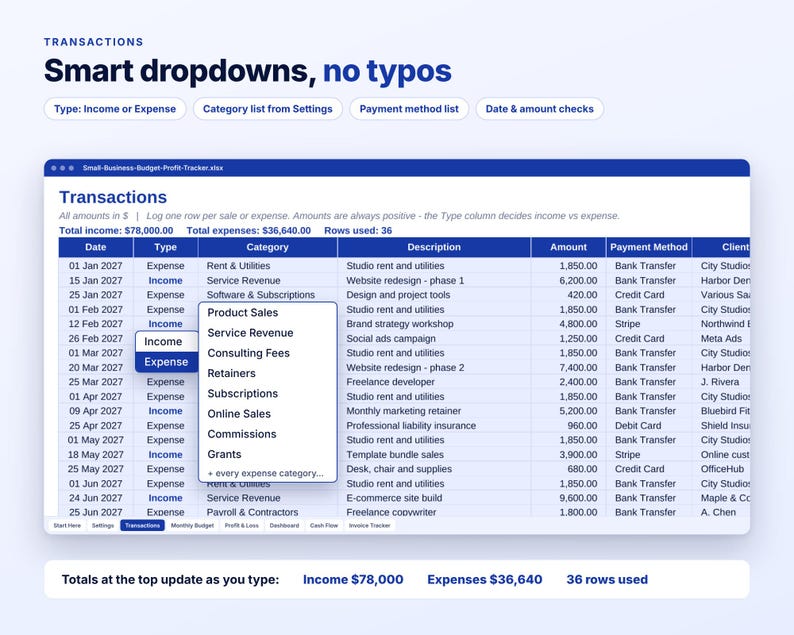Click the 'Category list from Settings' pill
The width and height of the screenshot is (794, 635).
click(x=268, y=109)
